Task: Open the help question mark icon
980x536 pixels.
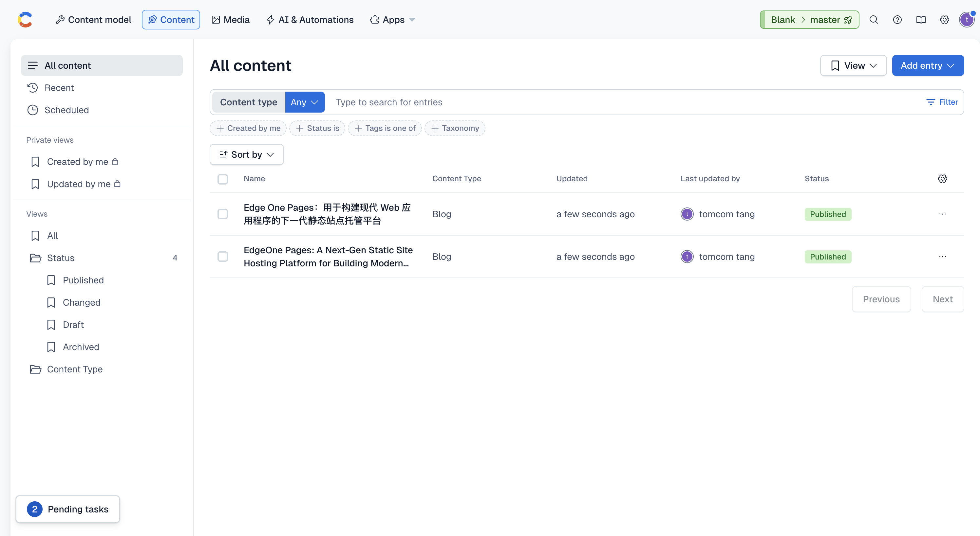Action: [x=897, y=19]
